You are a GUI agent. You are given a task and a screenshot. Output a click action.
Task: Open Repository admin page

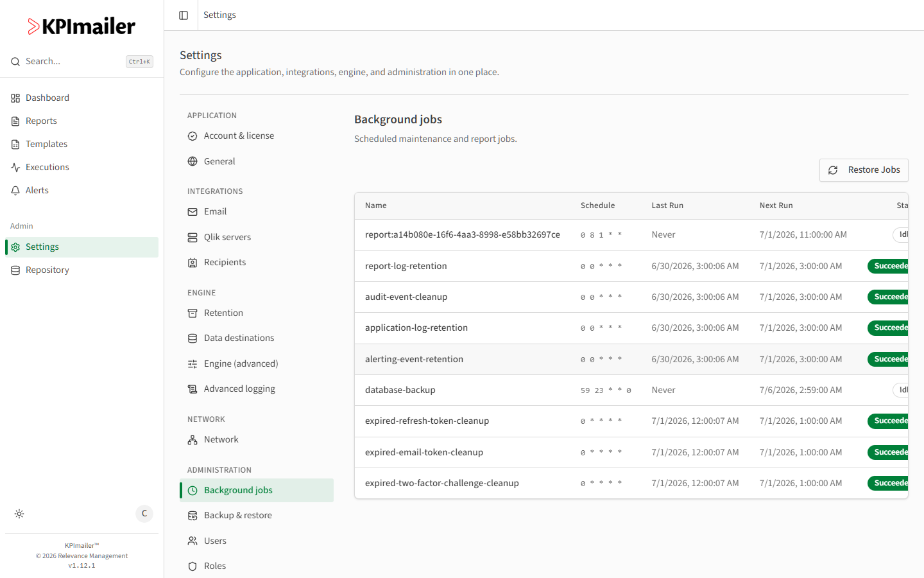pyautogui.click(x=81, y=270)
